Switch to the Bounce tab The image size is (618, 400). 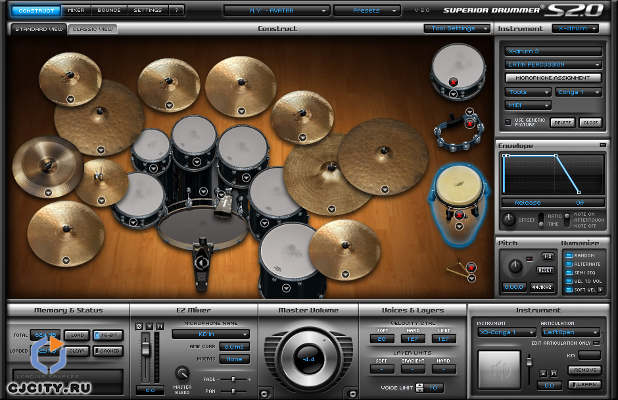click(109, 11)
